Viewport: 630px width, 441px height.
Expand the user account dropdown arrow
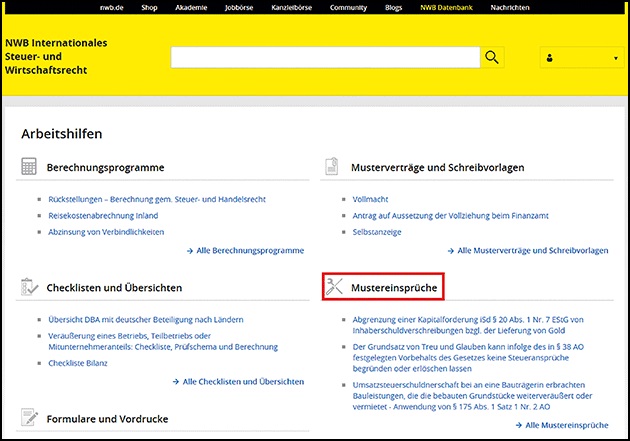(x=615, y=58)
